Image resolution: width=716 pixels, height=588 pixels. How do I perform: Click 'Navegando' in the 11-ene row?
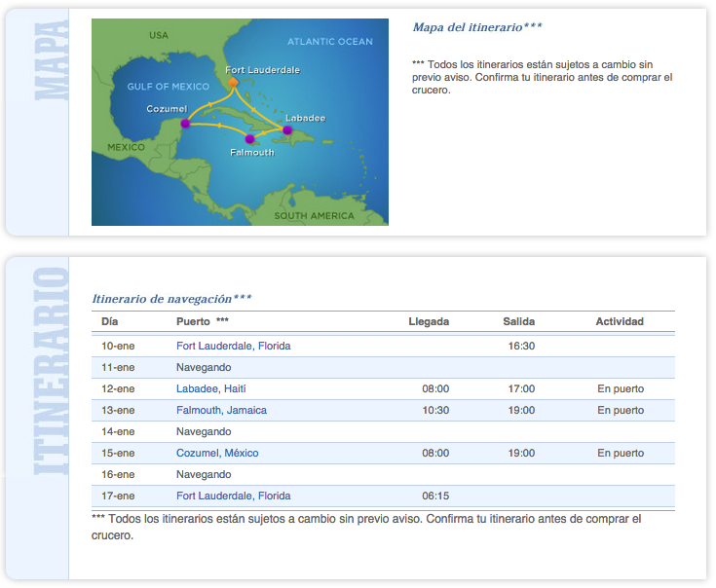(x=204, y=367)
